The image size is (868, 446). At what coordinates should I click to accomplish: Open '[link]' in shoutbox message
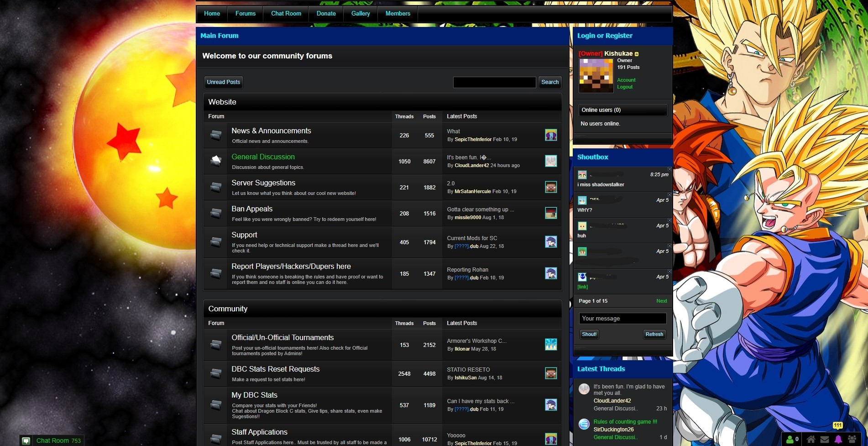click(x=583, y=287)
